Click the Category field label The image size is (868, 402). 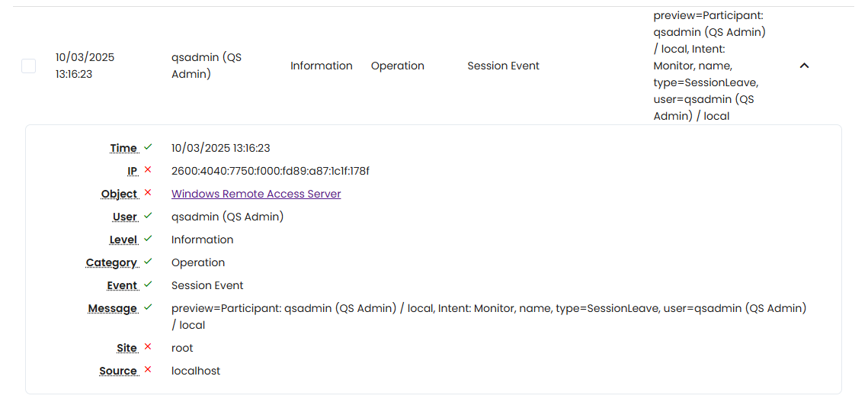click(x=111, y=263)
